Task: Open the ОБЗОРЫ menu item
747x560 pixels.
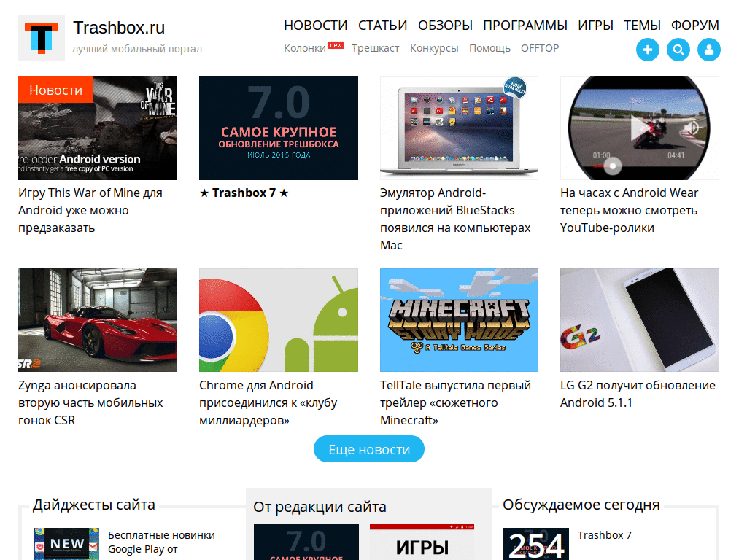Action: pyautogui.click(x=445, y=26)
